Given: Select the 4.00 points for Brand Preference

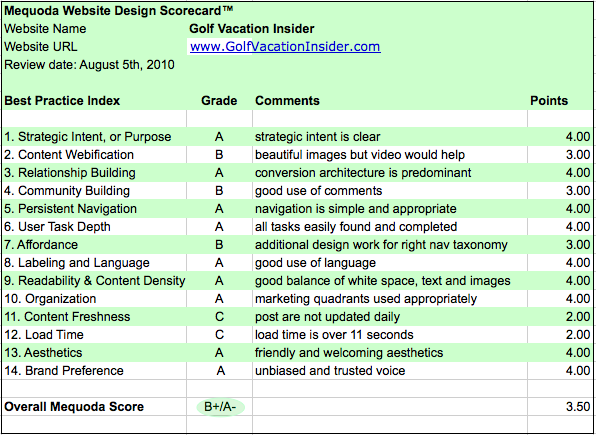Looking at the screenshot, I should (578, 370).
